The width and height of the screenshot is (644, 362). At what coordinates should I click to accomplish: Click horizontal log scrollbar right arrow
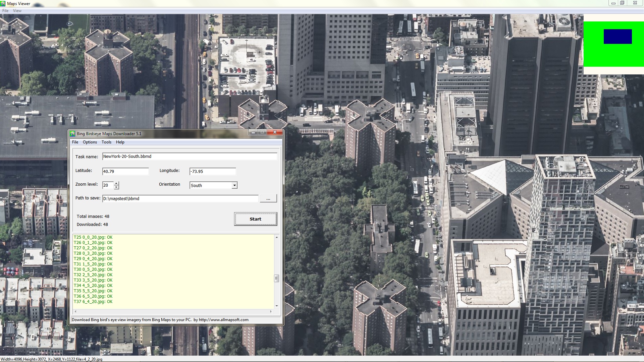tap(271, 311)
